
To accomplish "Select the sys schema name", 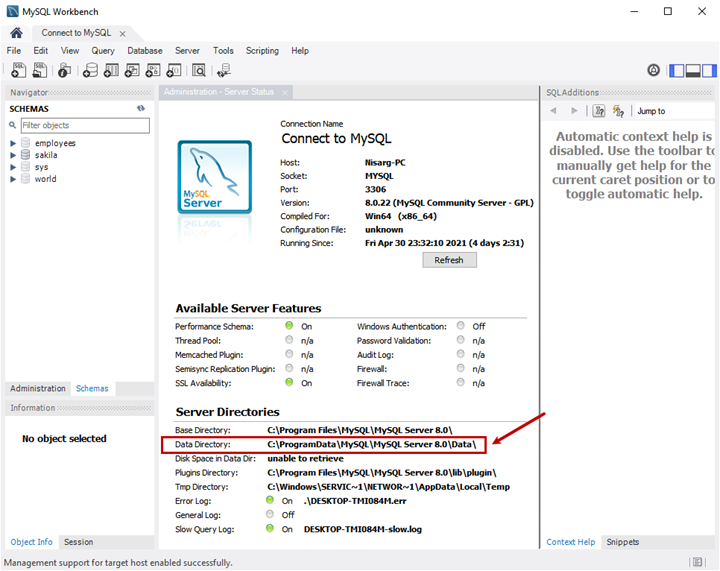I will coord(41,167).
